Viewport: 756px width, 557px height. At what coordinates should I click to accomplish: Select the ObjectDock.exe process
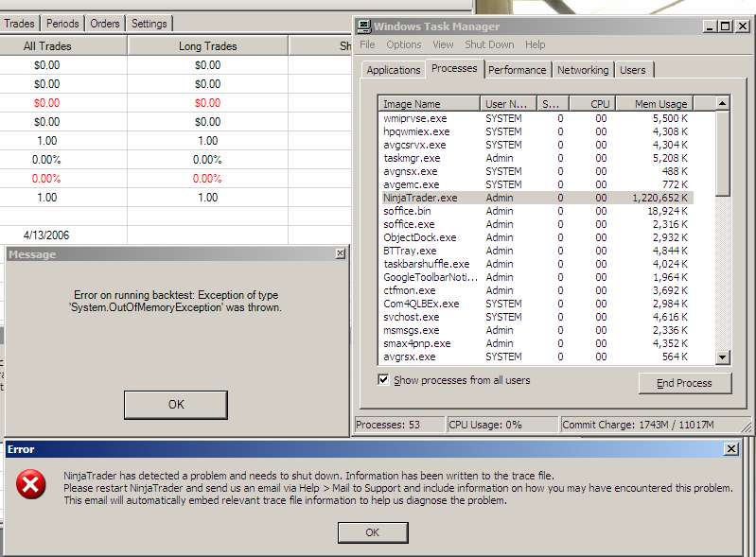click(536, 237)
